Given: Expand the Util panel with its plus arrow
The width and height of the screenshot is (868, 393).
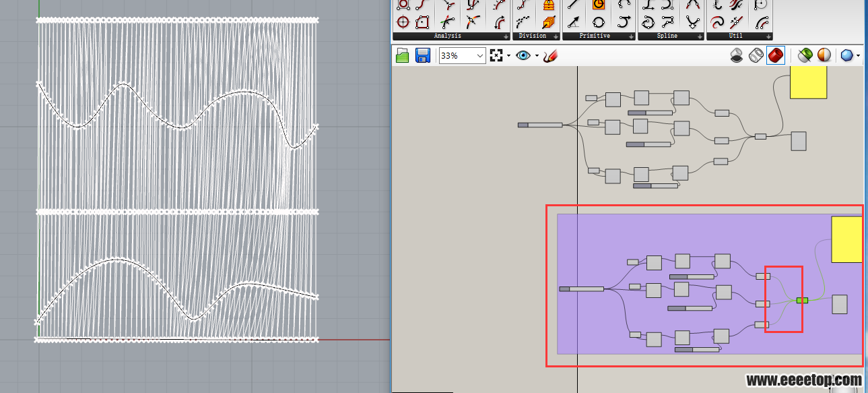Looking at the screenshot, I should pyautogui.click(x=768, y=36).
